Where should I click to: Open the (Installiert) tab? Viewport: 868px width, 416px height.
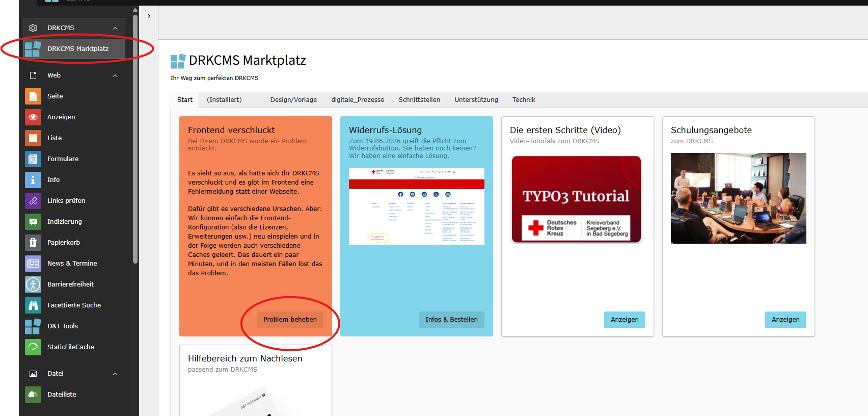(224, 100)
